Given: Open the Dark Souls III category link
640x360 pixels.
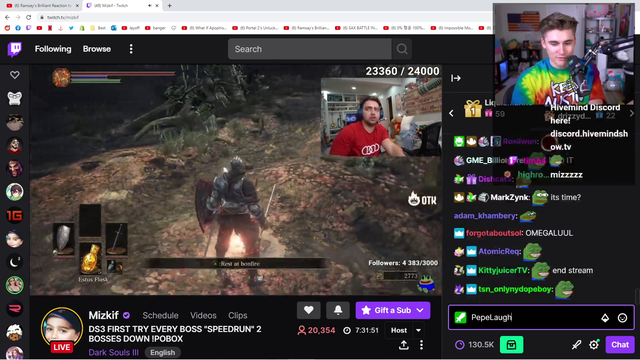Looking at the screenshot, I should [113, 352].
